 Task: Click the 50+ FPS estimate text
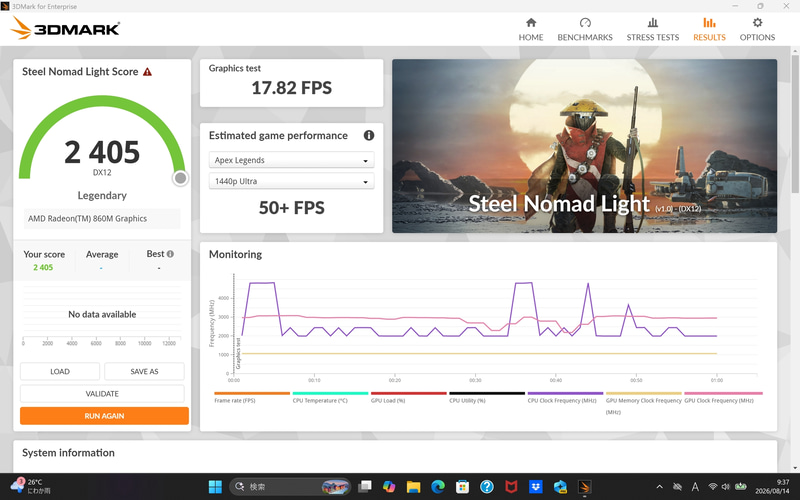coord(291,208)
